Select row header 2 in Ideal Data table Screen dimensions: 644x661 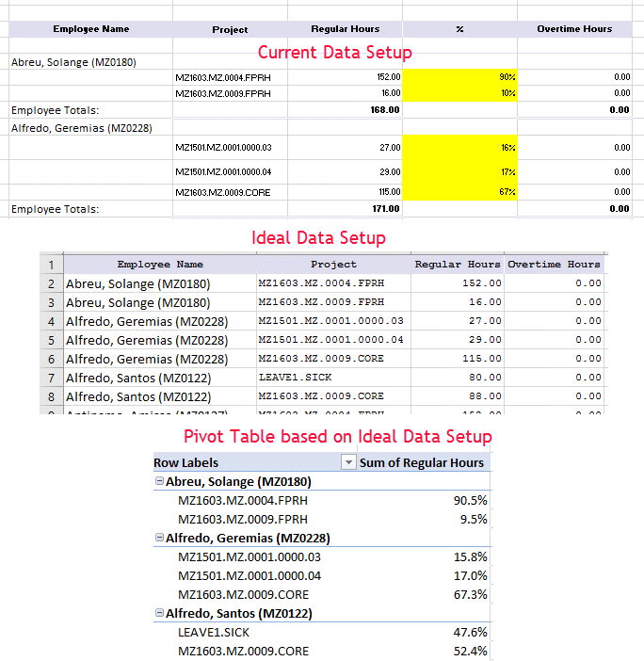[x=51, y=283]
